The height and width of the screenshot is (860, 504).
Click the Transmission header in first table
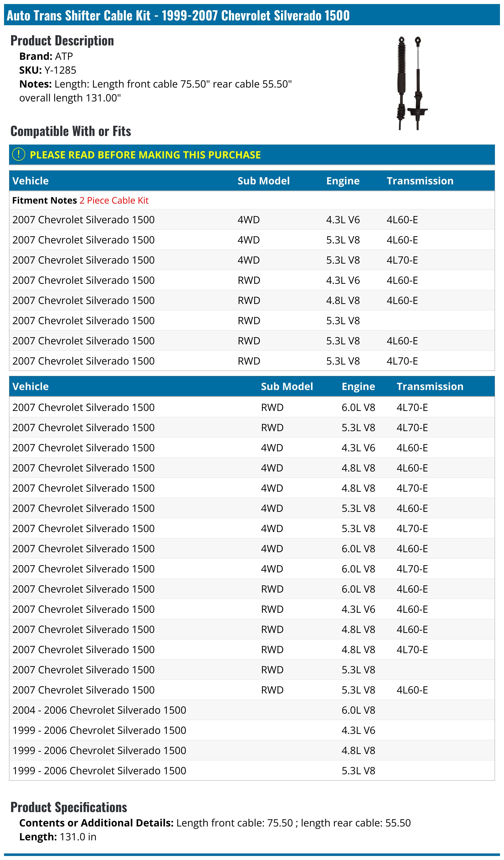(420, 181)
